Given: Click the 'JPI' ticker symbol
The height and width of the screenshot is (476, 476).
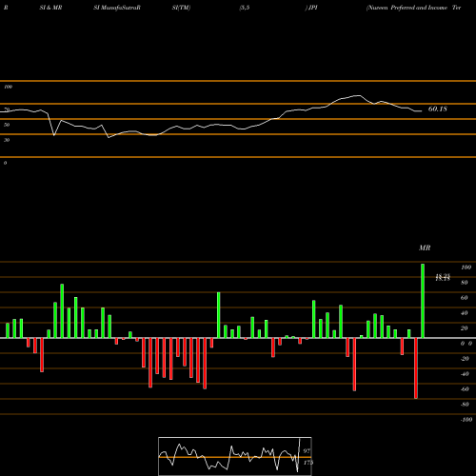Looking at the screenshot, I should [x=313, y=8].
